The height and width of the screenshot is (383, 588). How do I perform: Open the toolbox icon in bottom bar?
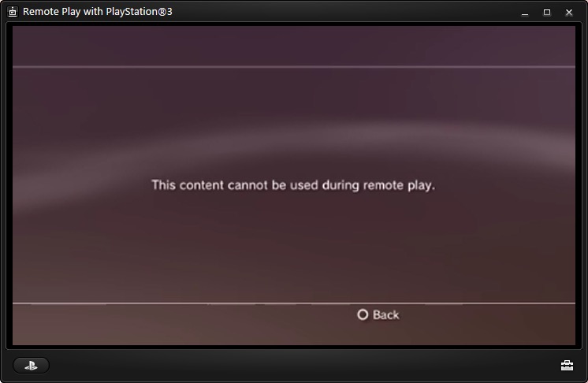point(567,366)
